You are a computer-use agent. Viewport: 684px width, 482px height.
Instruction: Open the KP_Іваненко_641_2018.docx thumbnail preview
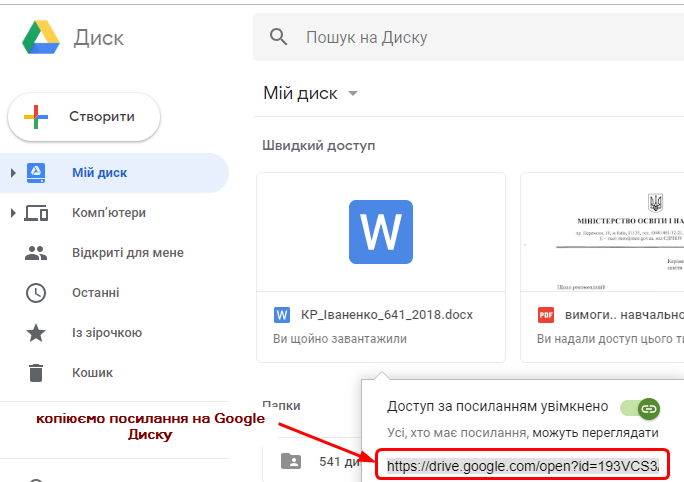click(x=380, y=232)
